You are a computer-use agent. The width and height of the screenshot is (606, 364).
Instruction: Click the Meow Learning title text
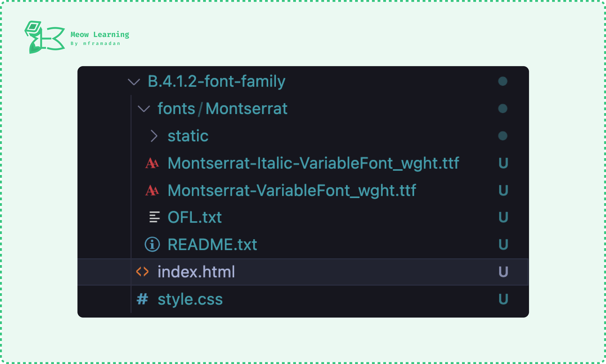pyautogui.click(x=100, y=35)
